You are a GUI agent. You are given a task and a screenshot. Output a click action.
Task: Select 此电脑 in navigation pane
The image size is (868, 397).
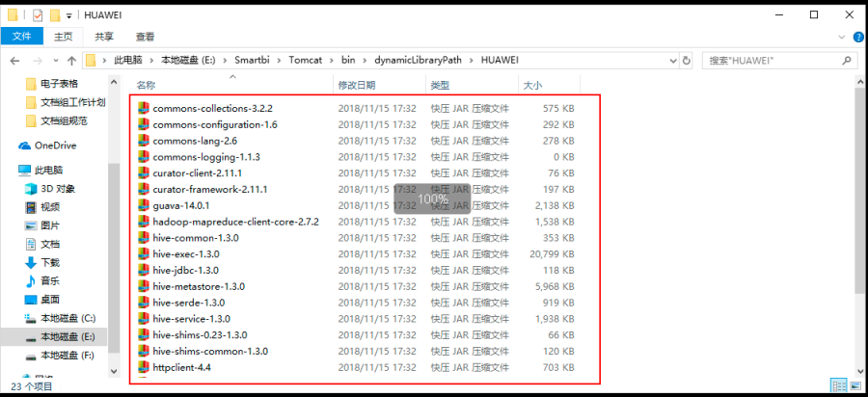coord(41,171)
